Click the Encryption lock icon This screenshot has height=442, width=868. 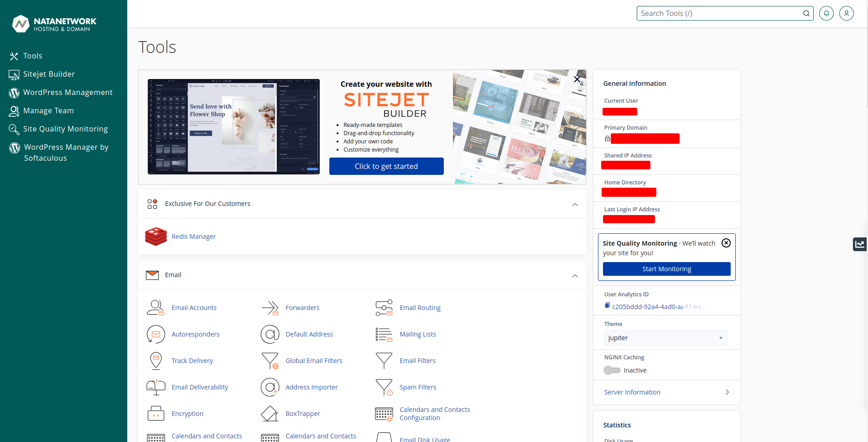point(156,414)
